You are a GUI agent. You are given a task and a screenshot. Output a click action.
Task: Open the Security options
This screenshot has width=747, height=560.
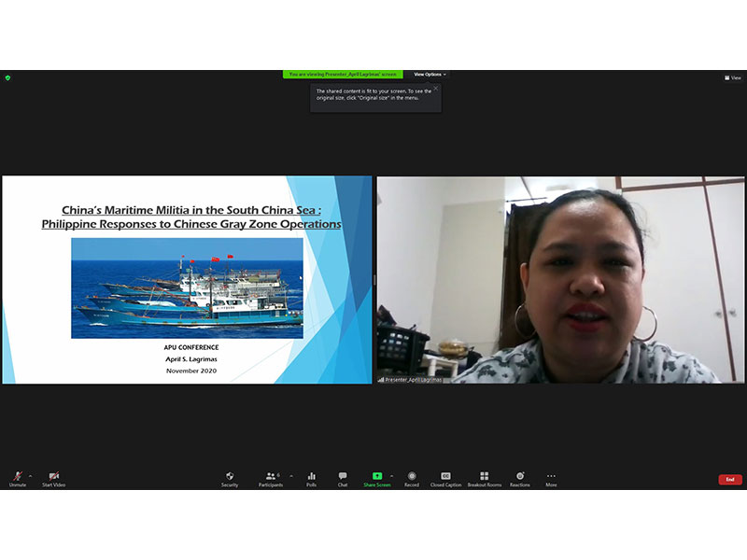pos(230,478)
